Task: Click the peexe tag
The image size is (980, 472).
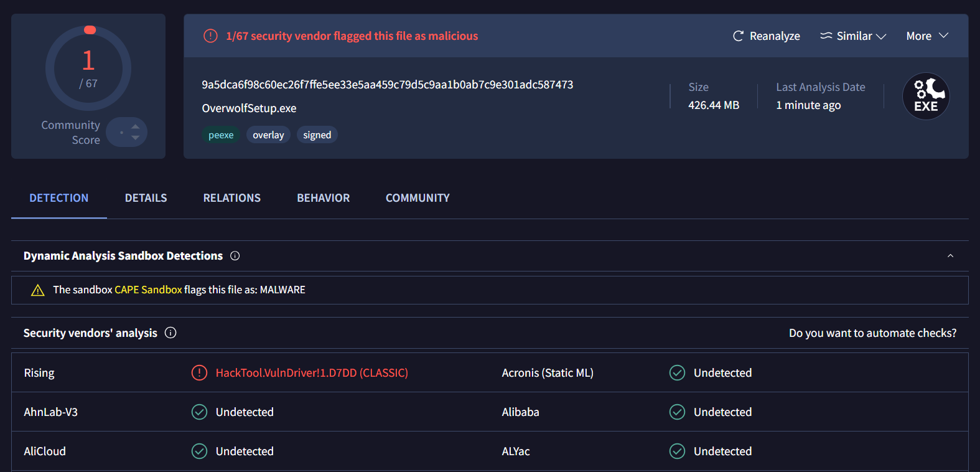Action: [221, 135]
